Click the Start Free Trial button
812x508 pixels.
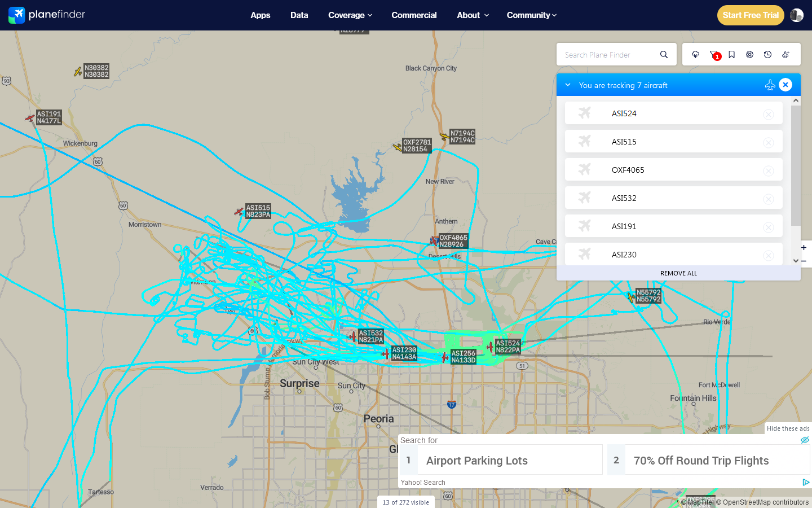pos(751,15)
